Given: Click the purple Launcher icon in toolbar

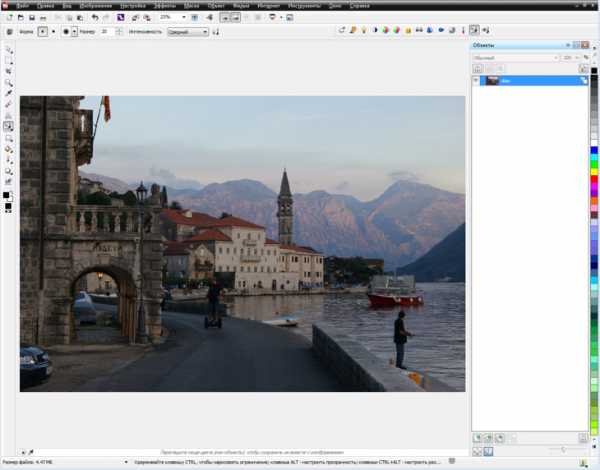Looking at the screenshot, I should [x=121, y=17].
